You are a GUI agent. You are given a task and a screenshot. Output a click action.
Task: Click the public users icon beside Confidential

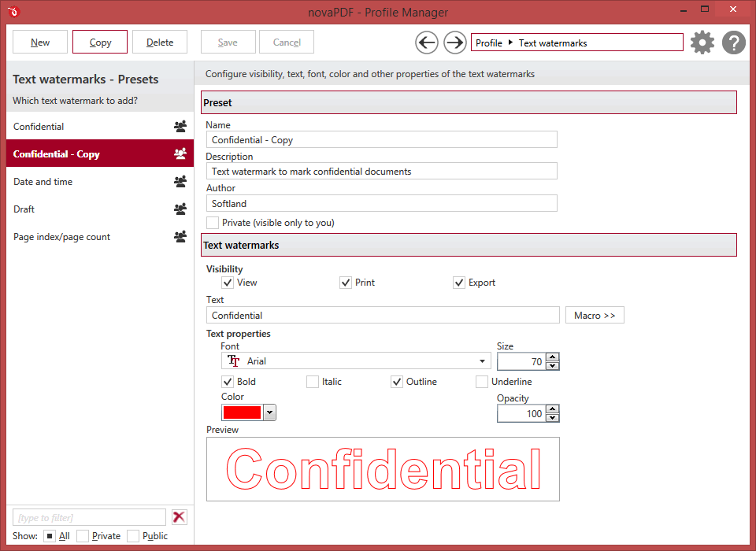click(180, 126)
